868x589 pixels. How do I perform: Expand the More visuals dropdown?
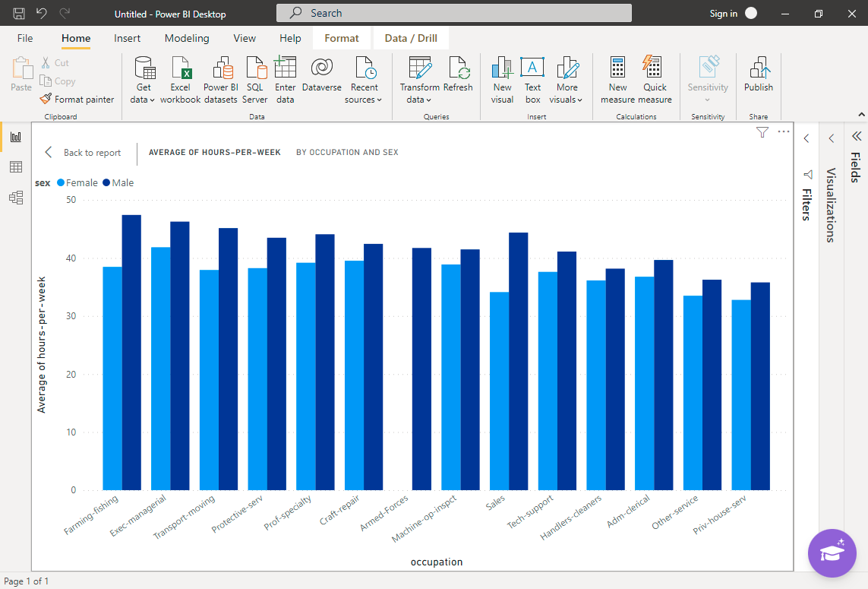click(567, 79)
